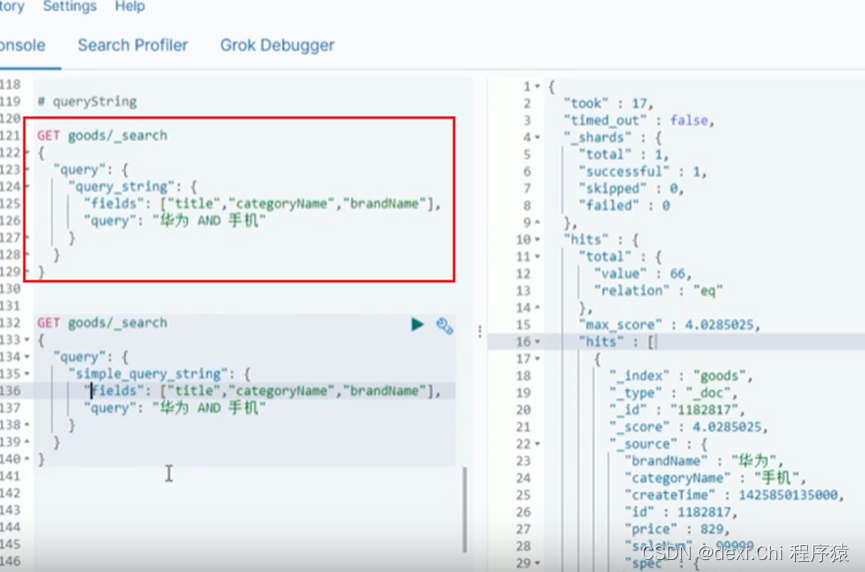Collapse the _source fold at response line 22
The height and width of the screenshot is (572, 865).
tap(537, 444)
